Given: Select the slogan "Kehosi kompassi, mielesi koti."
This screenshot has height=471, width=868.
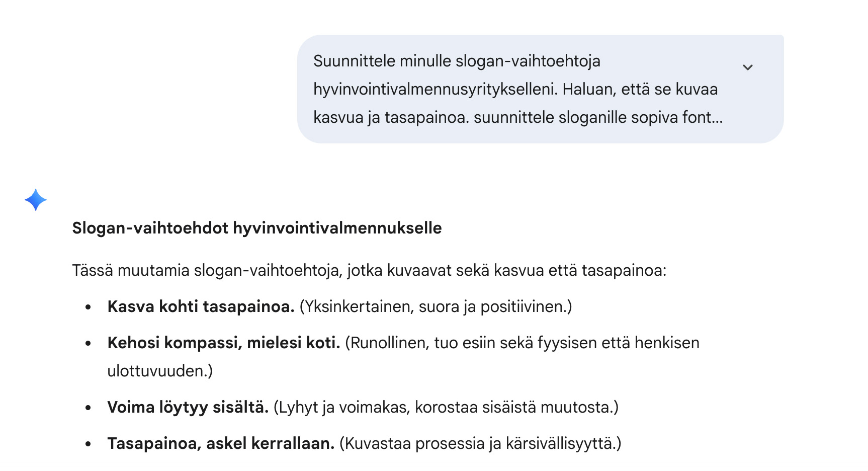Looking at the screenshot, I should coord(224,343).
